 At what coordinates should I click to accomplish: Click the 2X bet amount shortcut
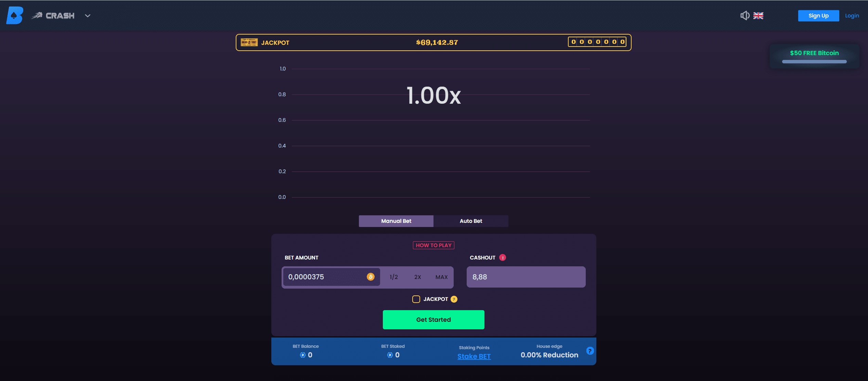(x=418, y=277)
